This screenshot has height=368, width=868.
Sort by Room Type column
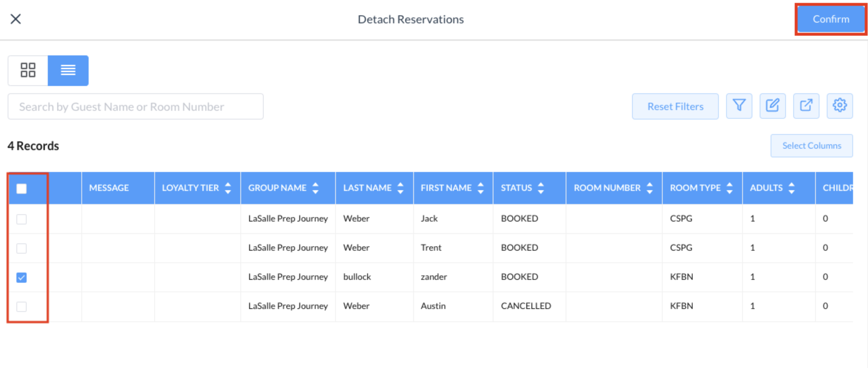[x=729, y=188]
